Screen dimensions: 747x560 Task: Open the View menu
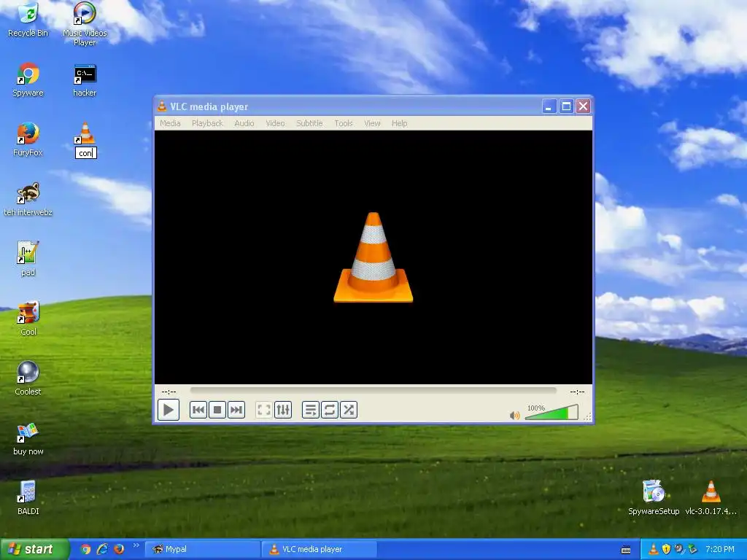pyautogui.click(x=372, y=123)
